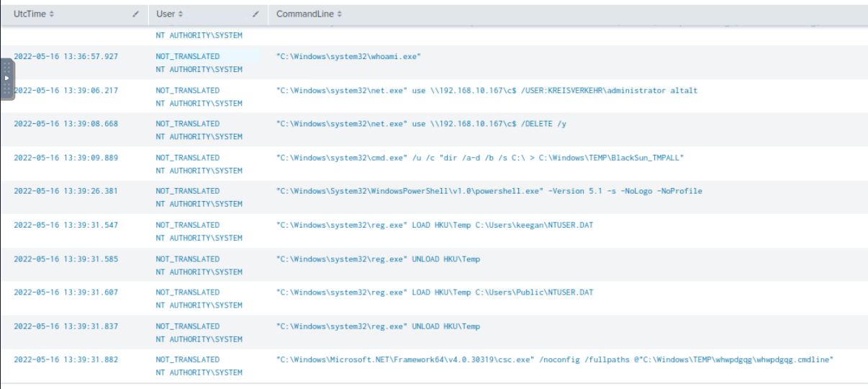Click the net.exe /DELETE /y command
Screen dimensions: 868x389
(421, 124)
